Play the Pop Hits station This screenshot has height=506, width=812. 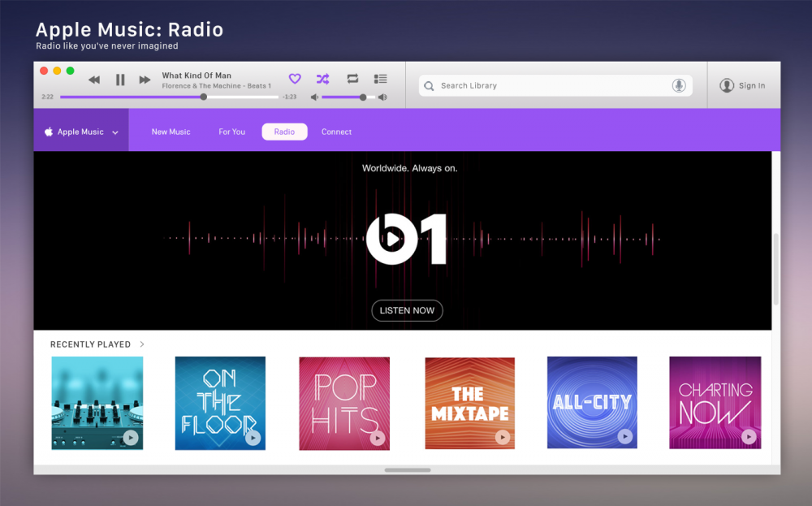pyautogui.click(x=377, y=438)
